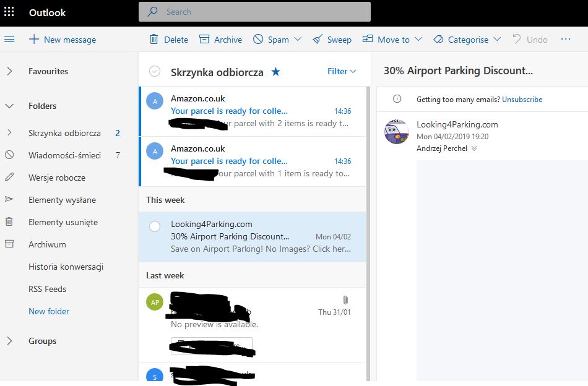This screenshot has height=386, width=588.
Task: Click the Categorise tag icon
Action: 438,40
